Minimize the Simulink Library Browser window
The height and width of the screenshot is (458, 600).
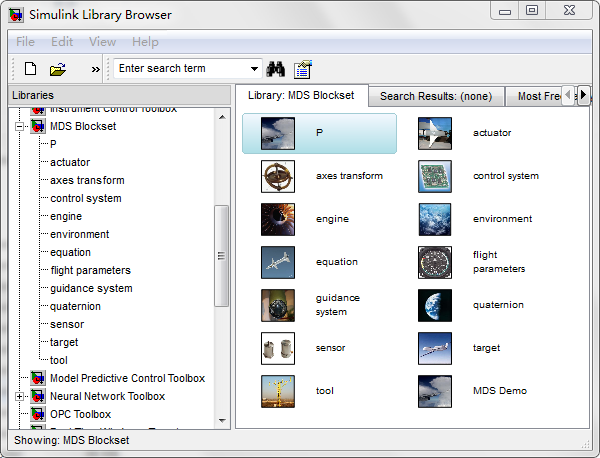coord(505,11)
